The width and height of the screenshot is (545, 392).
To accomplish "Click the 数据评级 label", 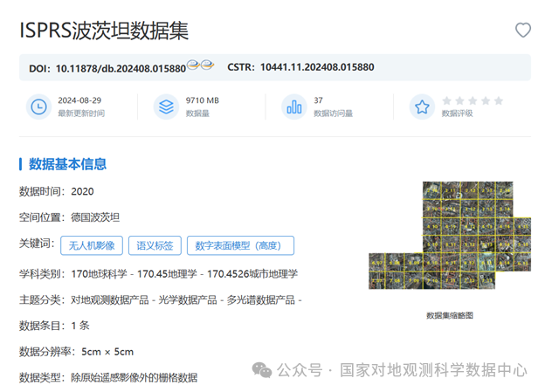I will point(457,113).
